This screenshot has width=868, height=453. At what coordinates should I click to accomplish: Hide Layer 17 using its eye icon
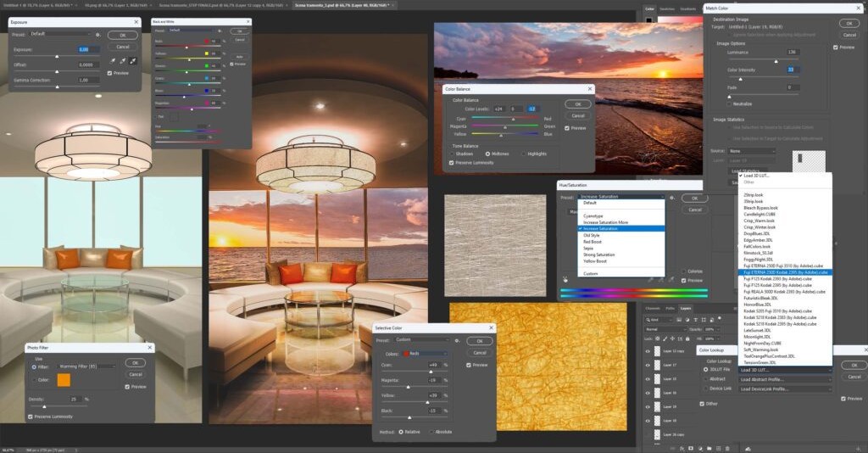click(x=648, y=365)
